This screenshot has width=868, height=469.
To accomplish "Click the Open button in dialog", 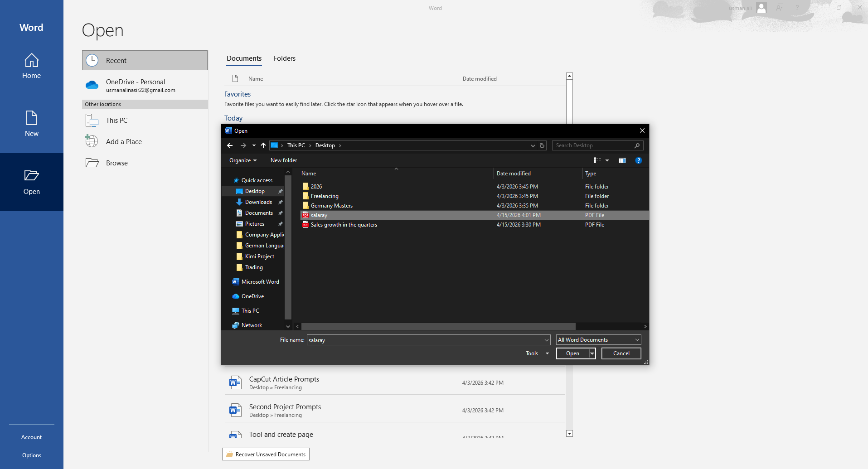I will click(x=572, y=353).
